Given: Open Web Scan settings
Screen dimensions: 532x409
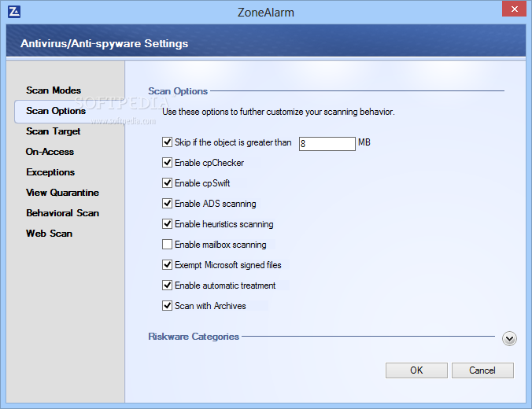Looking at the screenshot, I should [50, 234].
